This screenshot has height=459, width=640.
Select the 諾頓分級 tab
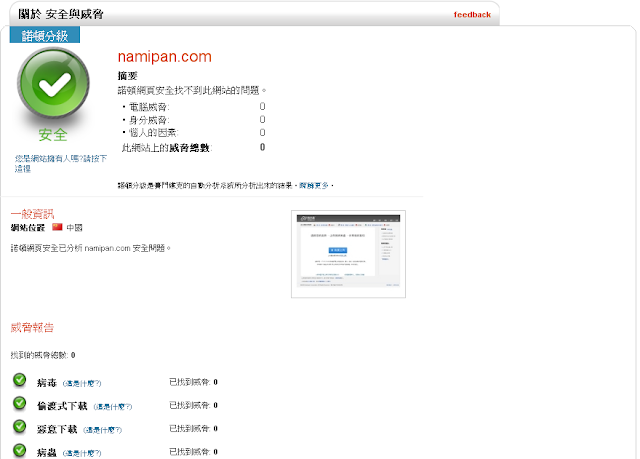coord(45,35)
